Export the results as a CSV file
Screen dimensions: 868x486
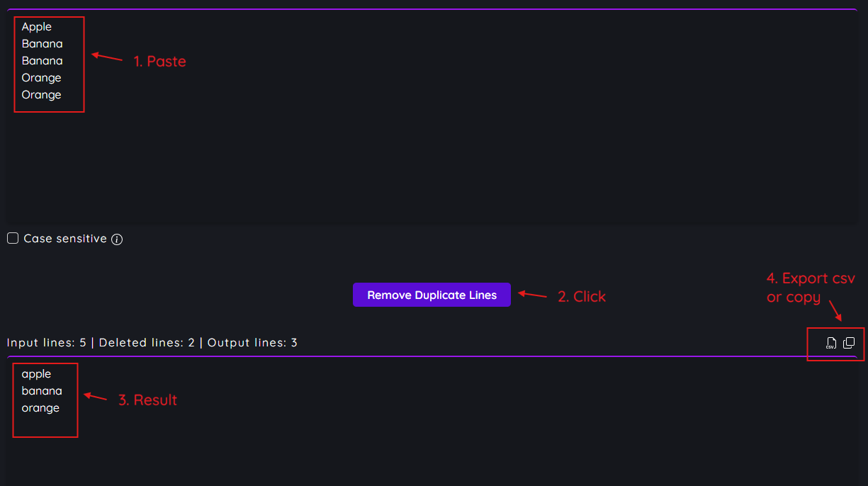coord(830,343)
